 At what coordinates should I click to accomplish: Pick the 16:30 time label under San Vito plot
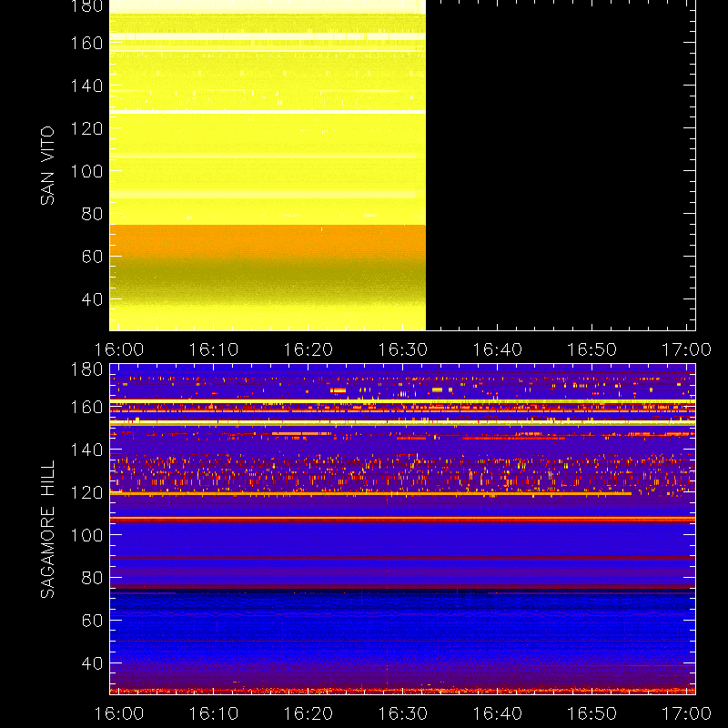pos(403,349)
